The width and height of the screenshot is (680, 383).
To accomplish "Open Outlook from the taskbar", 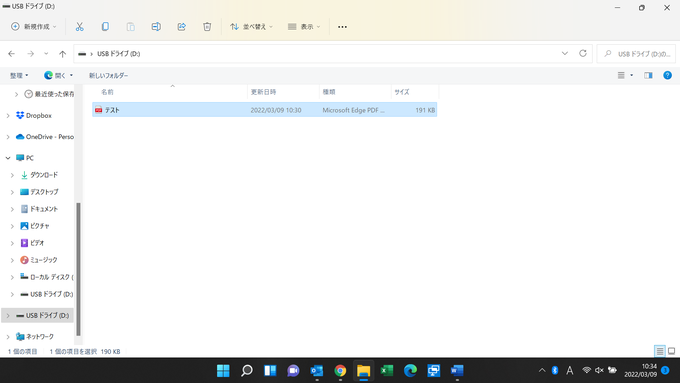I will [x=317, y=370].
